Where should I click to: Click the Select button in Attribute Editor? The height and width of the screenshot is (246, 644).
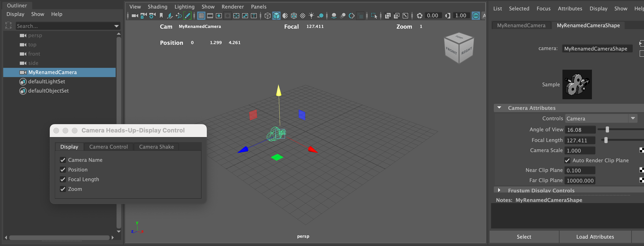[x=524, y=237]
